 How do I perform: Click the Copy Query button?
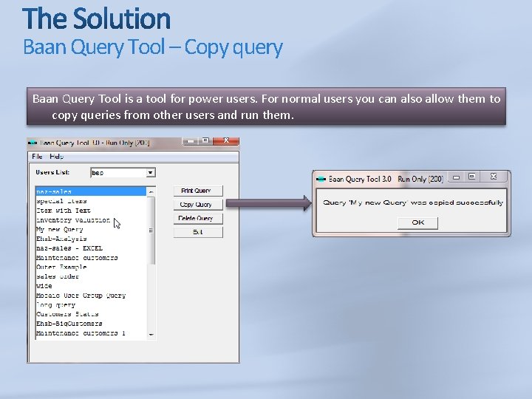(x=198, y=205)
